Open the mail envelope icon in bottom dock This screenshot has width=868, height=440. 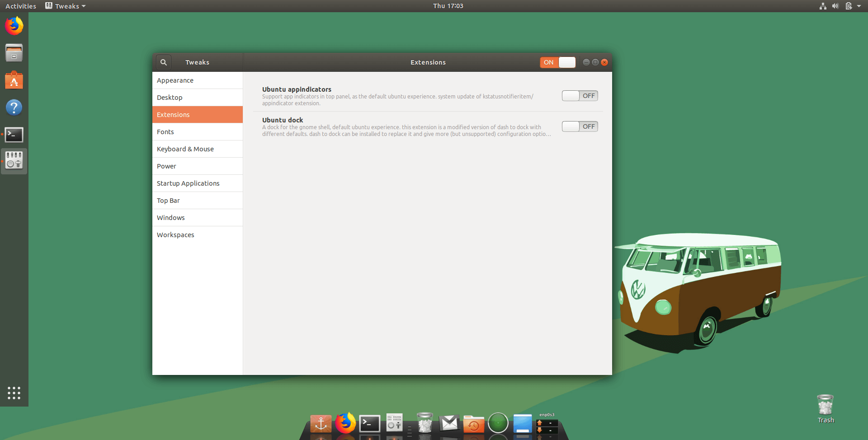449,423
